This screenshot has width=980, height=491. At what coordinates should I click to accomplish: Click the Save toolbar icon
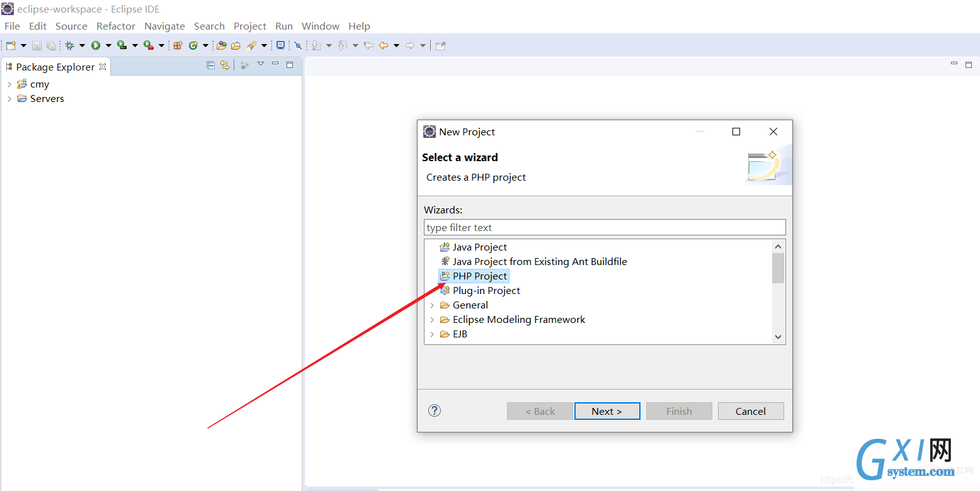[37, 45]
